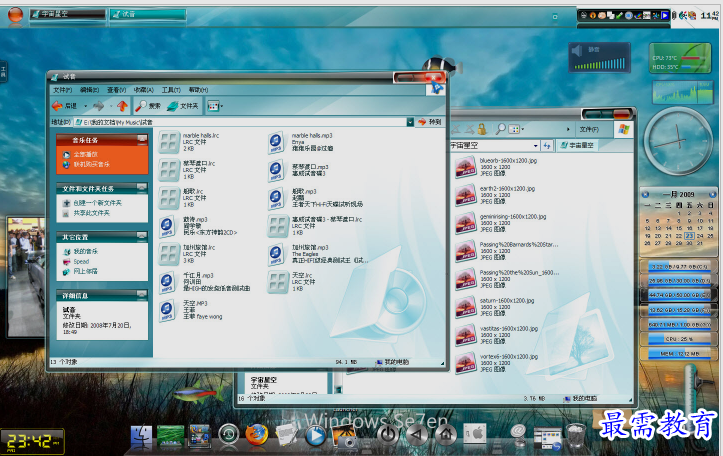Open the 工具(T) menu

tap(171, 90)
